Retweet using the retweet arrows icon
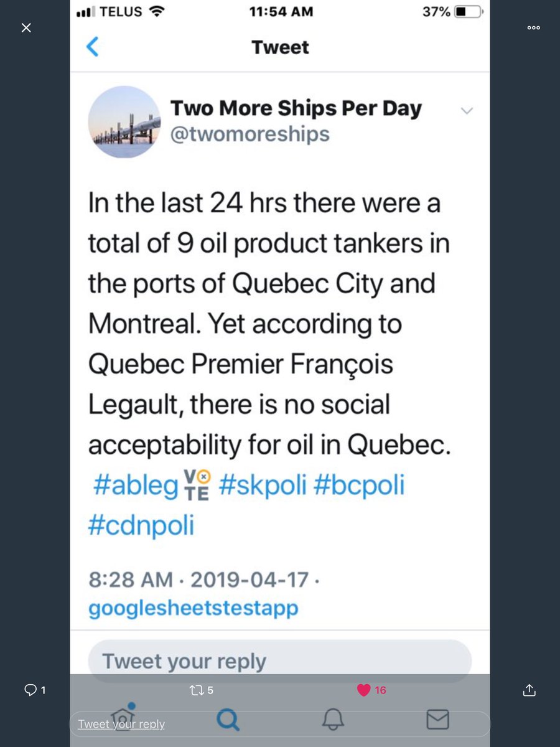The image size is (560, 747). click(195, 690)
